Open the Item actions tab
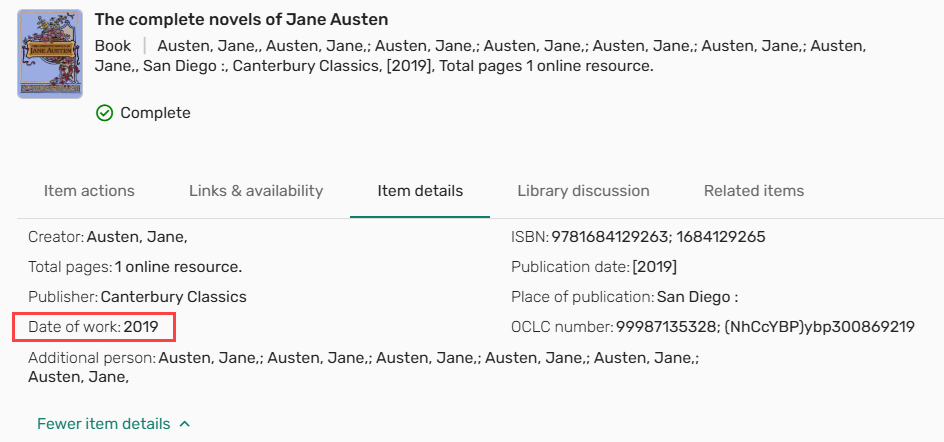Screen dimensions: 944x442 click(89, 191)
